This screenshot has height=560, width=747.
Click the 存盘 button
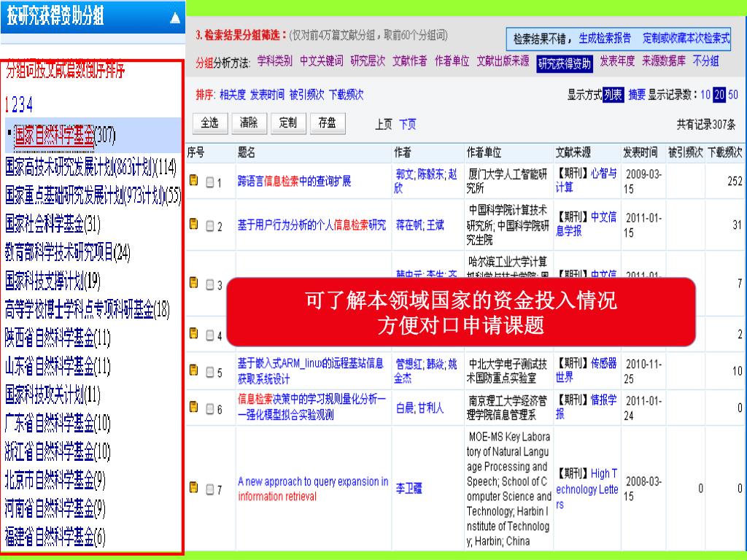(328, 122)
